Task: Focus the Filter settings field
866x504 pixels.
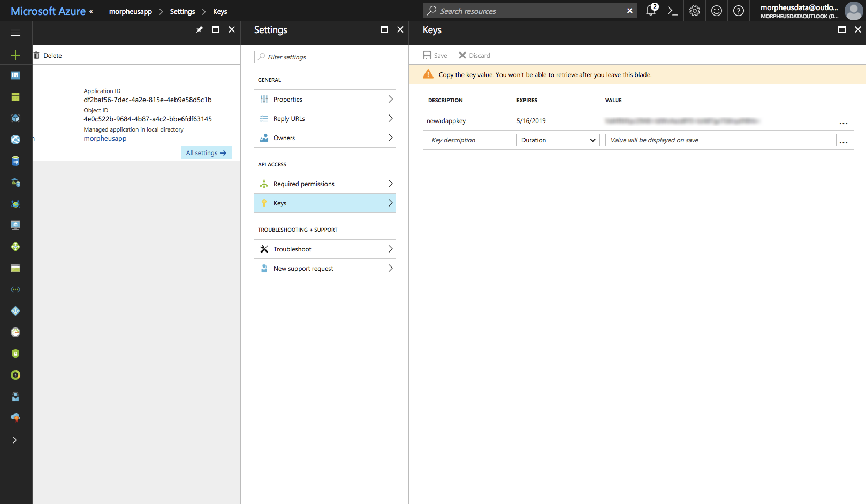Action: (x=325, y=57)
